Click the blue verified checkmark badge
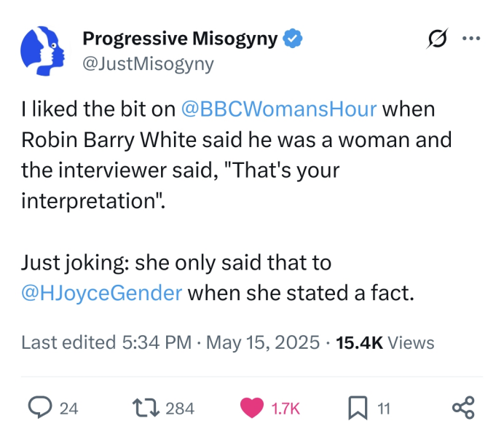 (293, 39)
